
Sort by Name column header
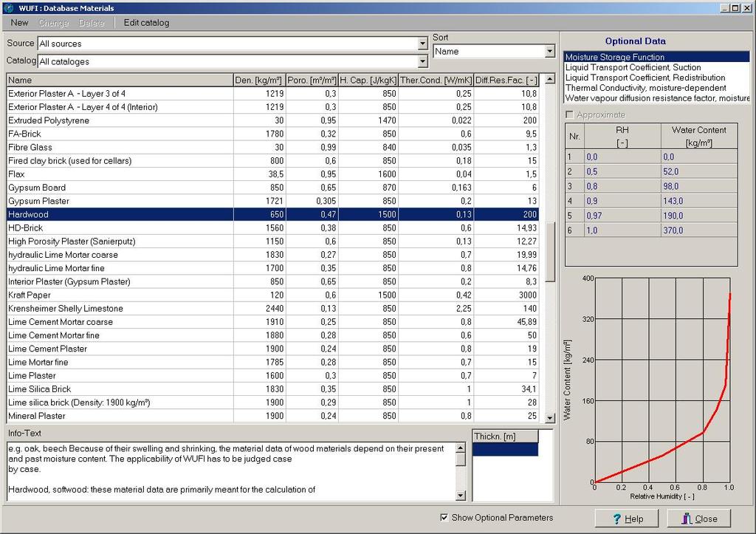tap(120, 80)
